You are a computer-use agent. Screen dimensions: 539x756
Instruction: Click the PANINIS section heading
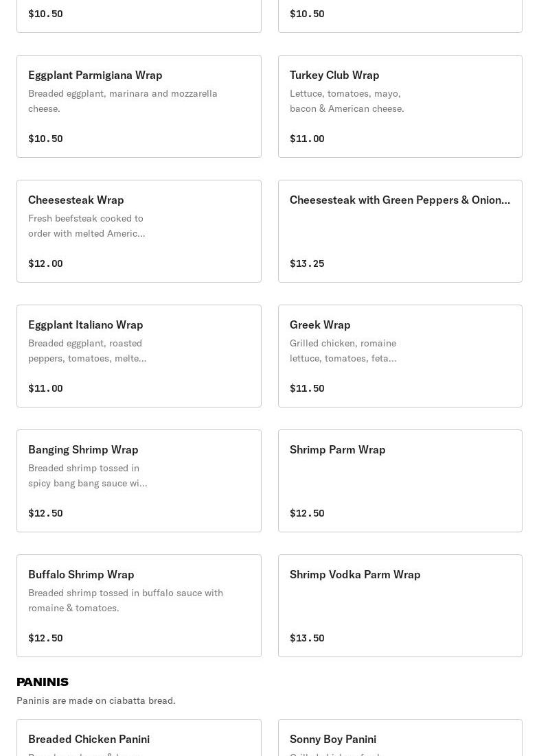tap(43, 682)
